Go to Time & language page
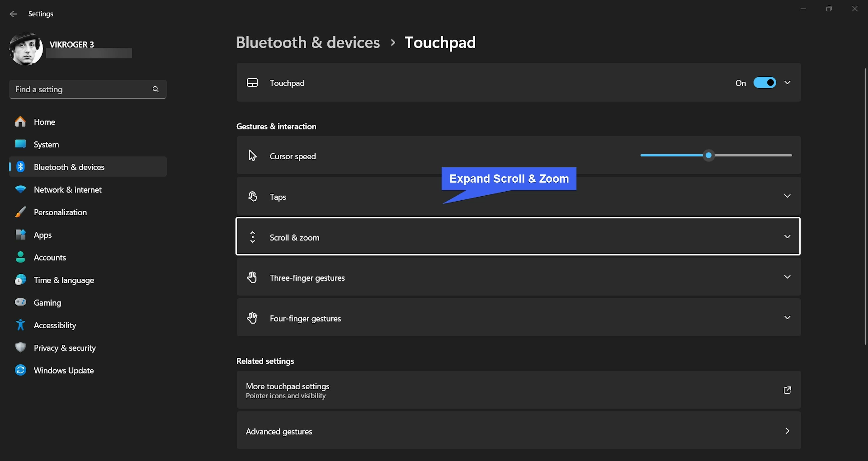868x461 pixels. pyautogui.click(x=64, y=280)
